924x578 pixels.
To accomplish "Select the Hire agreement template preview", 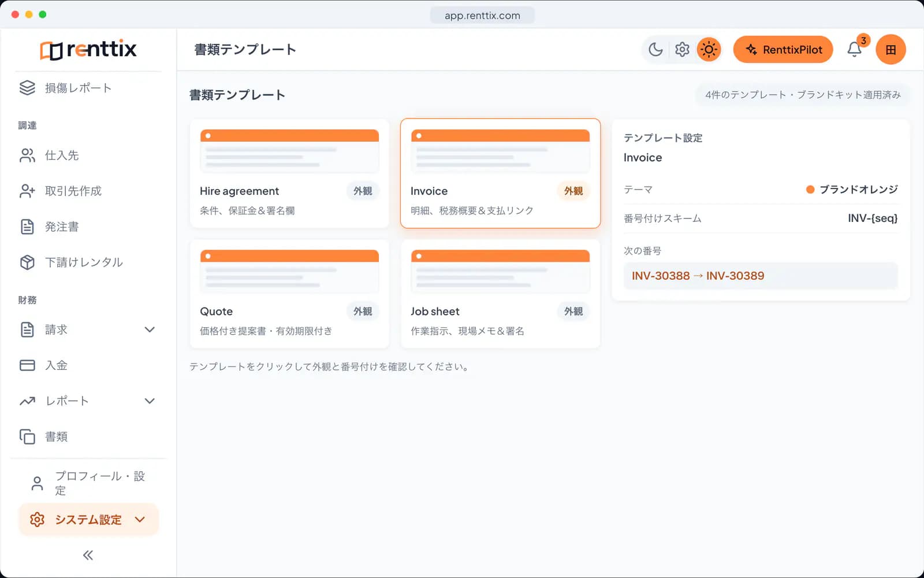I will coord(289,151).
